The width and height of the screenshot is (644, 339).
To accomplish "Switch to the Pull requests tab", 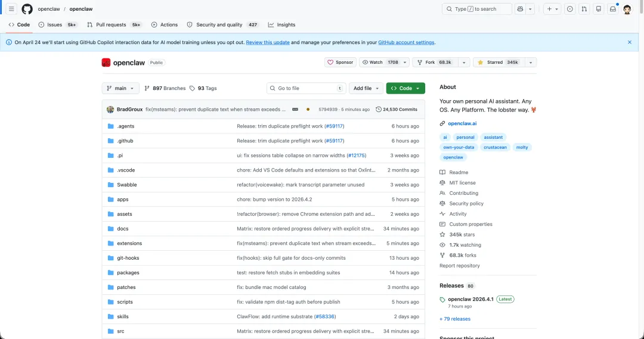I will click(114, 24).
